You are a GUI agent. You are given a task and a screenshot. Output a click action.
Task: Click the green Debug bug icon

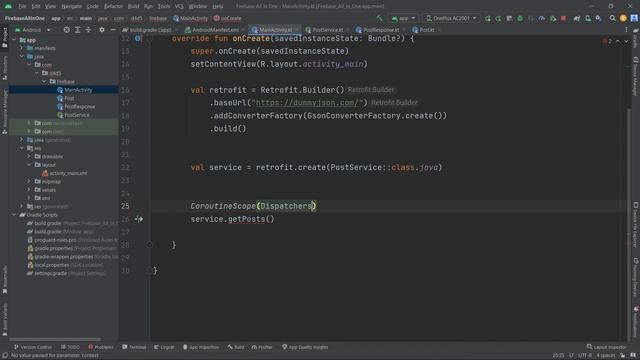point(520,18)
